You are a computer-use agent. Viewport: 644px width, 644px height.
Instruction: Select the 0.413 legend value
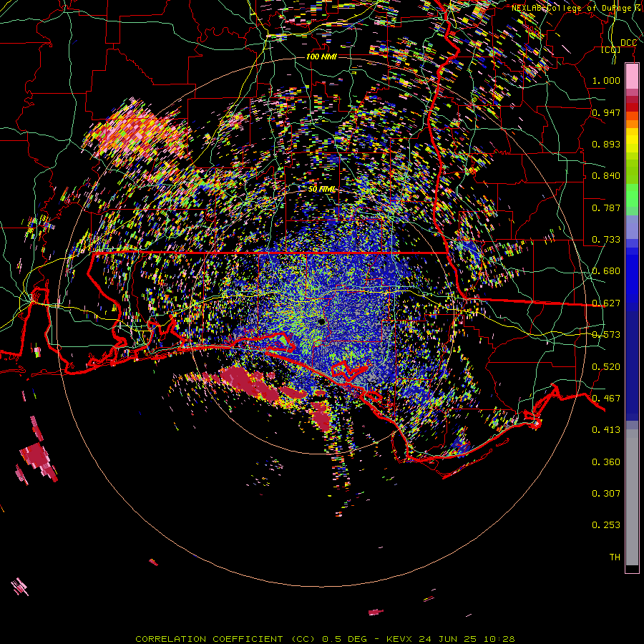coord(606,430)
